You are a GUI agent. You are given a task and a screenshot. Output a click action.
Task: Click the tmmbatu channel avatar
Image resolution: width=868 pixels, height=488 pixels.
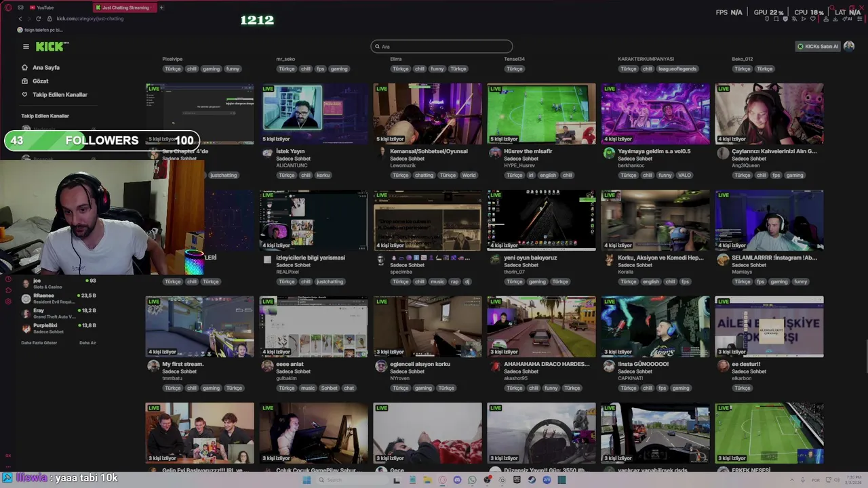tap(153, 366)
